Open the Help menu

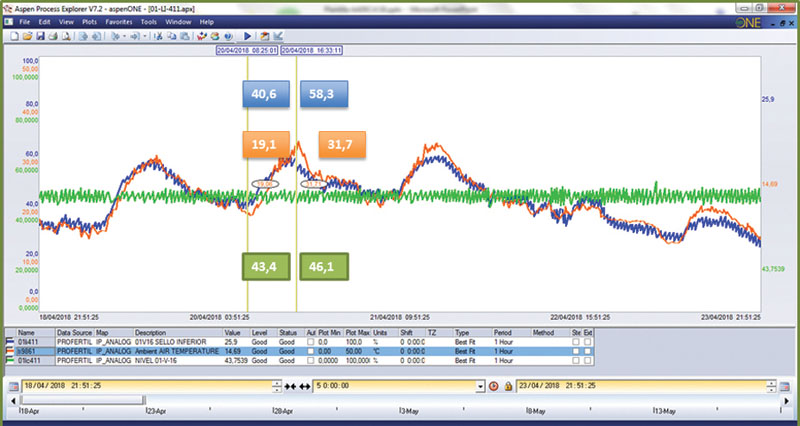click(x=207, y=22)
